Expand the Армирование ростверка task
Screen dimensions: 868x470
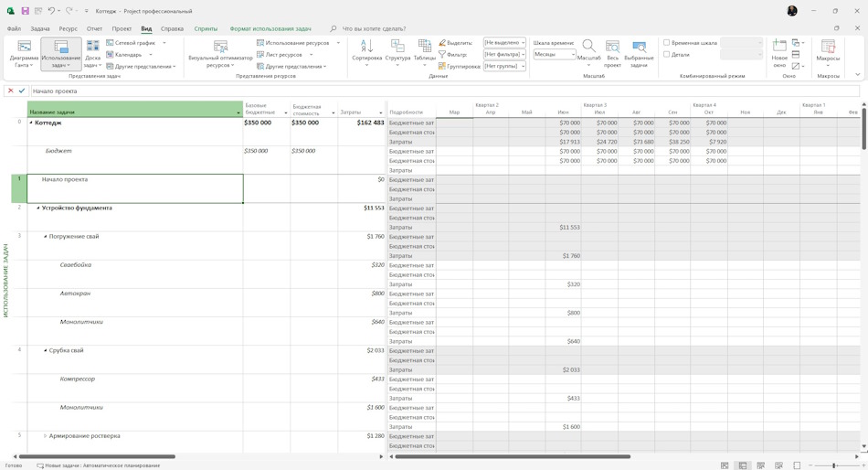[46, 436]
